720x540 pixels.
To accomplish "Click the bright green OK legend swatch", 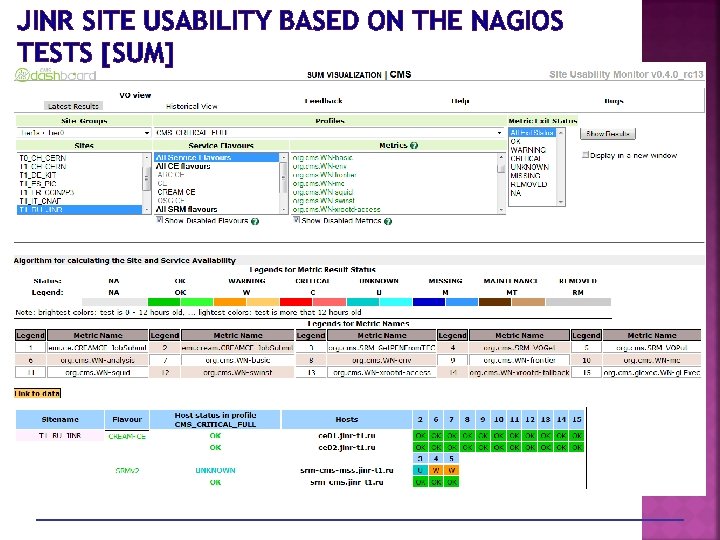I will tap(164, 302).
